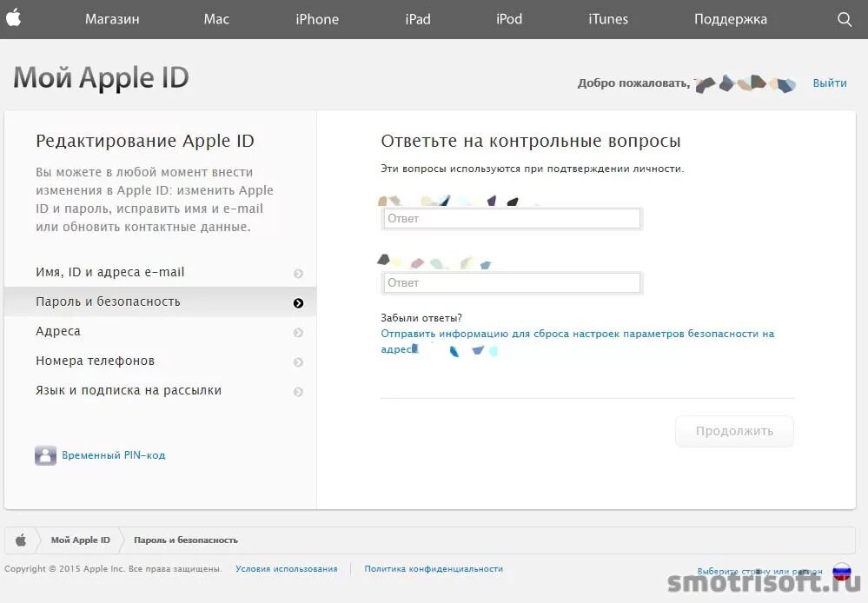Select Пароль и безопасность in the breadcrumb
Image resolution: width=868 pixels, height=603 pixels.
187,539
